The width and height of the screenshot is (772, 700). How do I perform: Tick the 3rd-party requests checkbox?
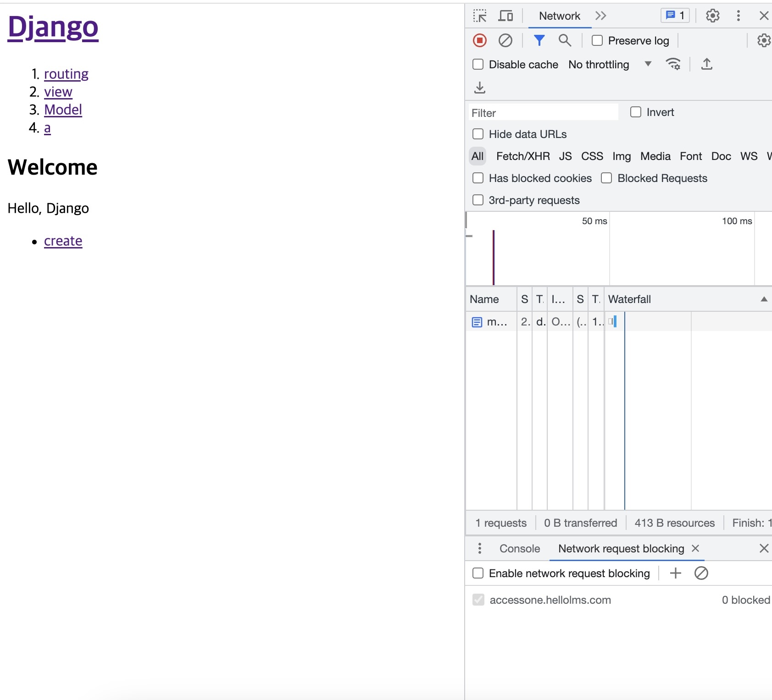coord(478,200)
